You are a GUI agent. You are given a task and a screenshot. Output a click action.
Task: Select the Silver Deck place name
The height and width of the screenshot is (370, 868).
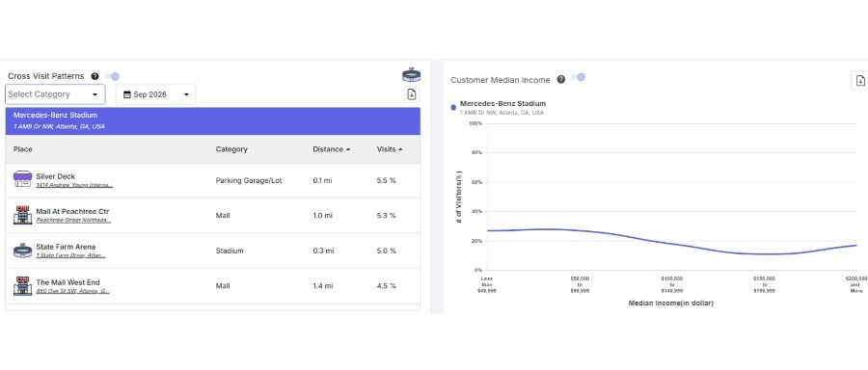(55, 176)
